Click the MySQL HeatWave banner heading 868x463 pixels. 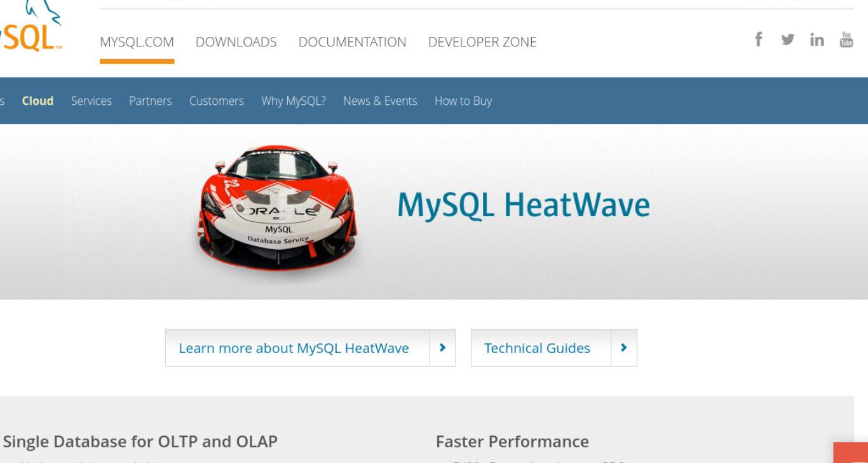coord(524,205)
